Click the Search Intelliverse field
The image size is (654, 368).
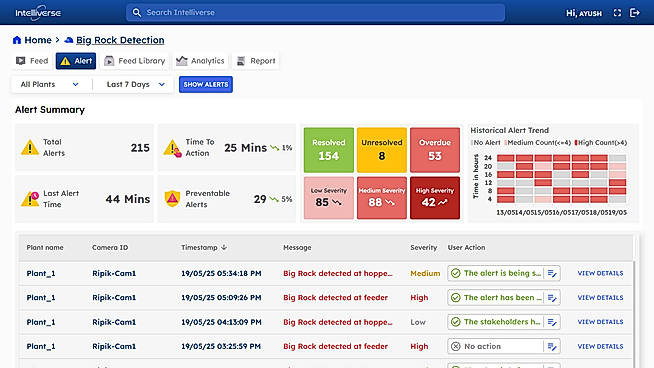click(315, 13)
